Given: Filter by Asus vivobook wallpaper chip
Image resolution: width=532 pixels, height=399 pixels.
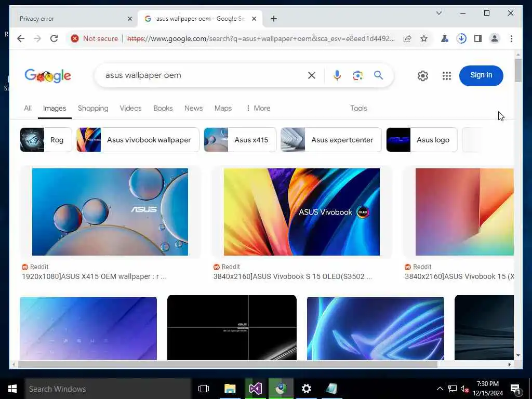Looking at the screenshot, I should point(138,140).
